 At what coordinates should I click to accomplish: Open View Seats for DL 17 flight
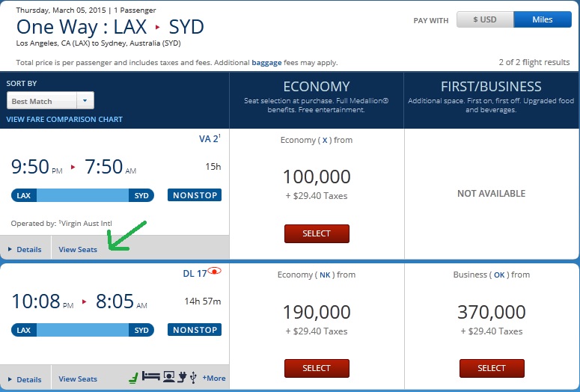tap(78, 379)
